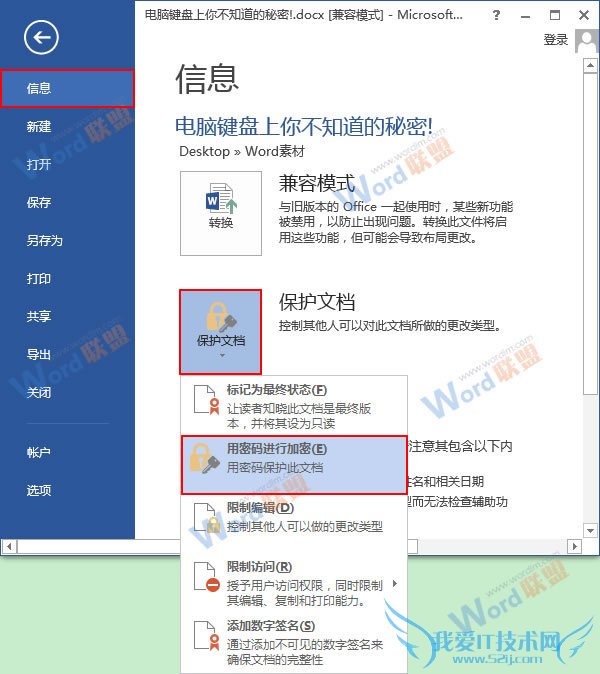Choose 添加数字签名 (Add Digital Signature)
Image resolution: width=600 pixels, height=674 pixels.
(x=294, y=642)
